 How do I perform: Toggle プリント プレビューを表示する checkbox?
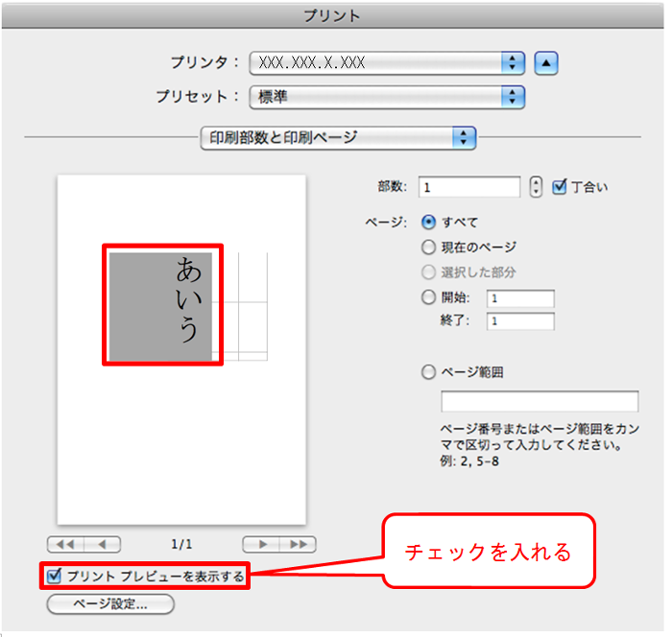click(x=55, y=576)
